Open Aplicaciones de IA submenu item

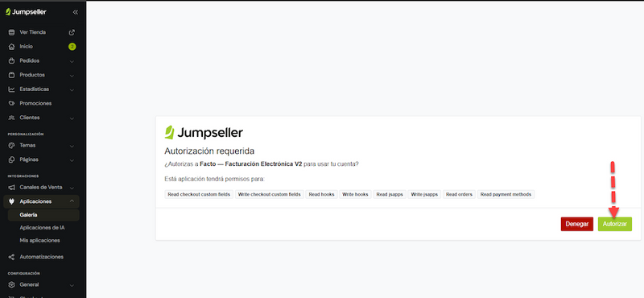[x=42, y=228]
